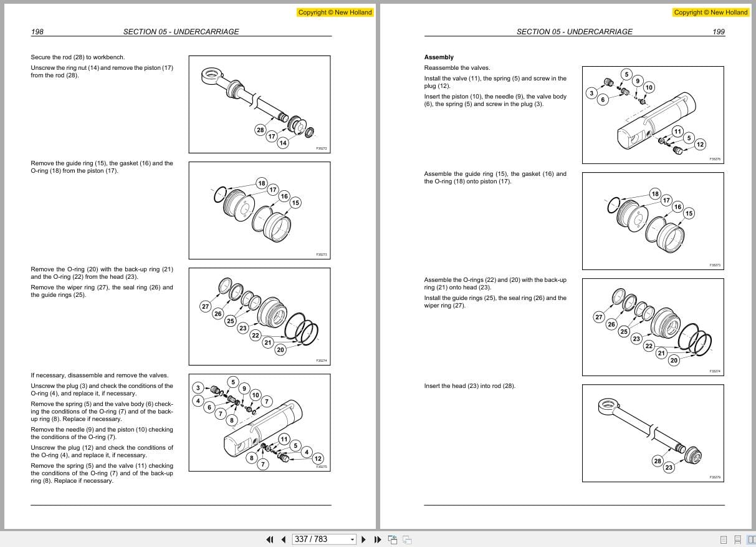Click the clone page icon beside navigation arrows

(x=406, y=540)
